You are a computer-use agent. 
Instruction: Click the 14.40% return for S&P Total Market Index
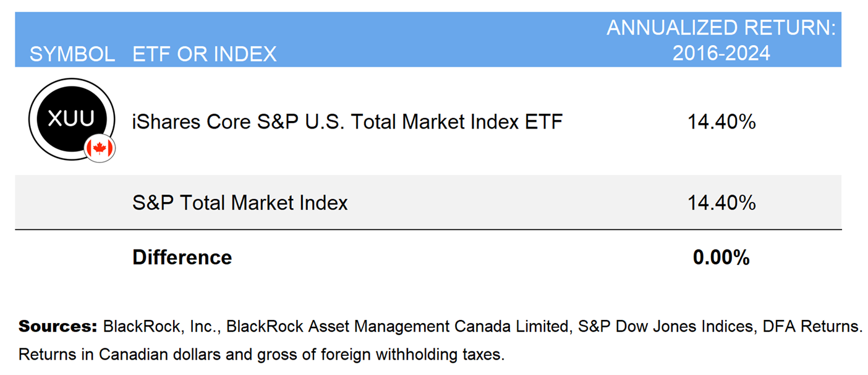coord(721,203)
